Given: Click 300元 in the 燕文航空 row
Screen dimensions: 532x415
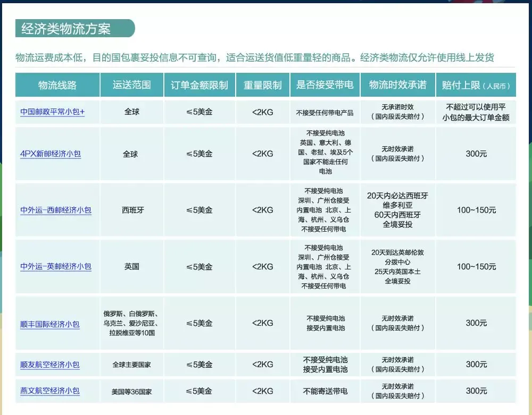Looking at the screenshot, I should (x=476, y=391).
